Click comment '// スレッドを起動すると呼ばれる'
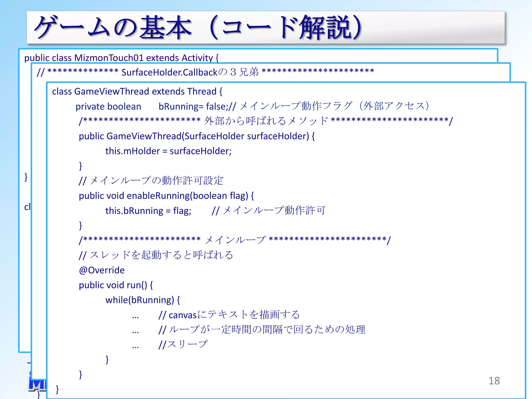 click(156, 255)
